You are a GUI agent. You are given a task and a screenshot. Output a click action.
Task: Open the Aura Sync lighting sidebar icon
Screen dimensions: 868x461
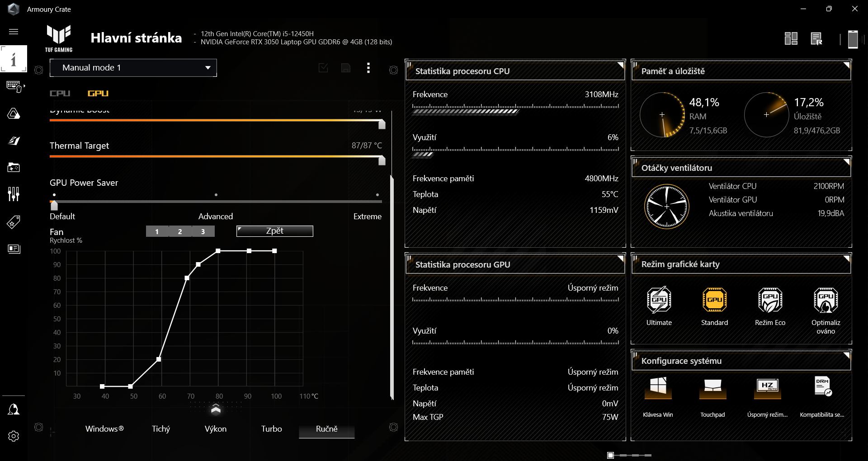(14, 113)
